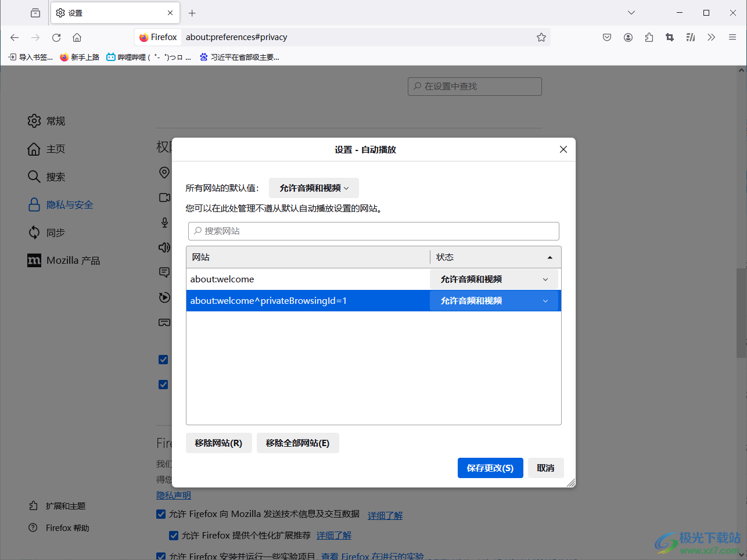Screen dimensions: 747x560
Task: Open the Firefox application menu
Action: pyautogui.click(x=732, y=37)
